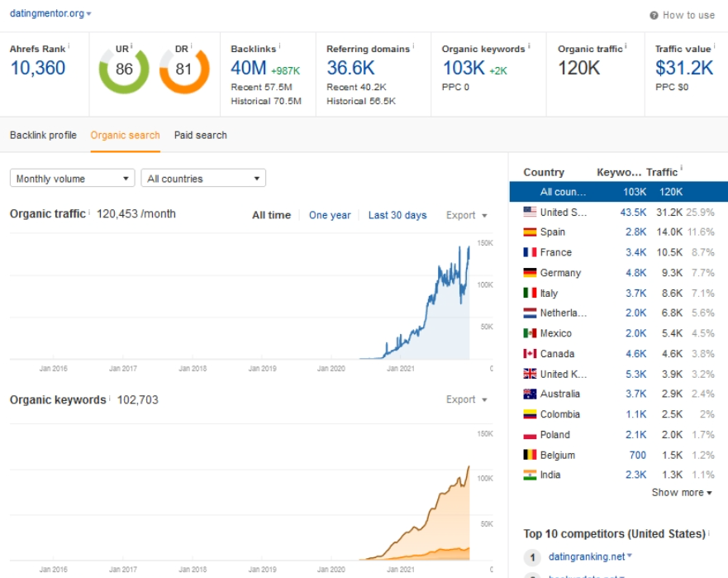The height and width of the screenshot is (578, 728).
Task: Open United States 43.5K keywords value
Action: click(633, 213)
